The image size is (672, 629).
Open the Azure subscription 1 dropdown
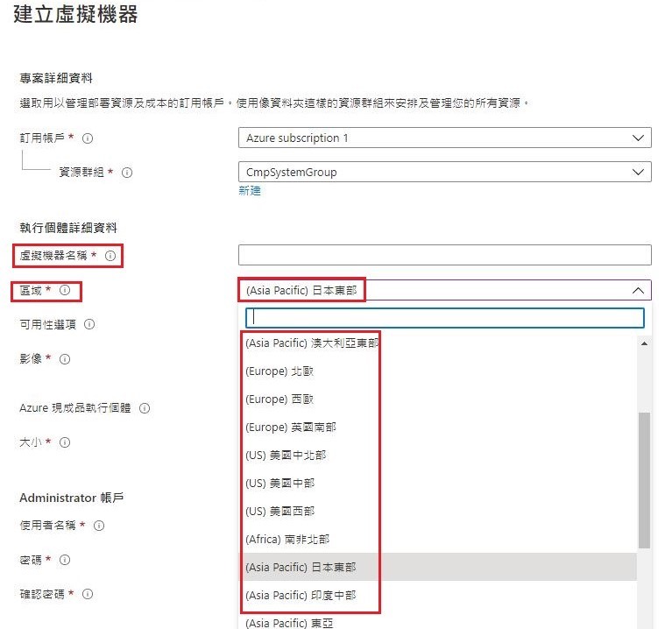[444, 138]
